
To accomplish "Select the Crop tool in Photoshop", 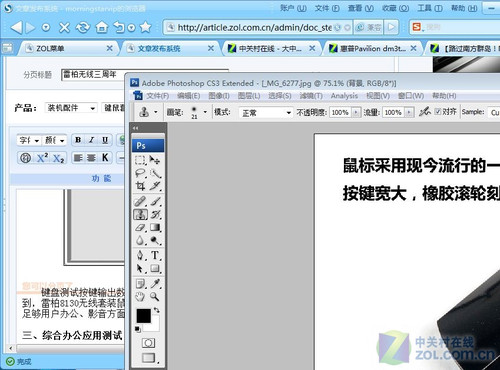I will 140,186.
